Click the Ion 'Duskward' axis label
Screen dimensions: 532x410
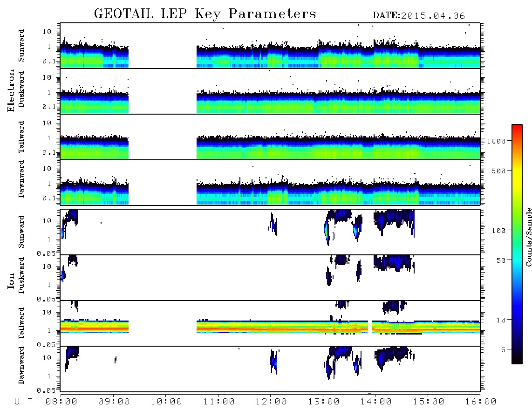click(x=21, y=276)
